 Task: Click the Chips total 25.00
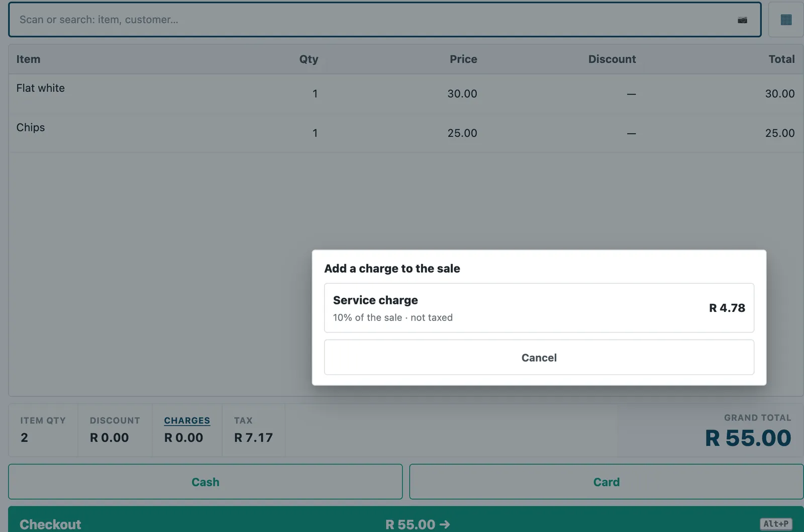(780, 133)
